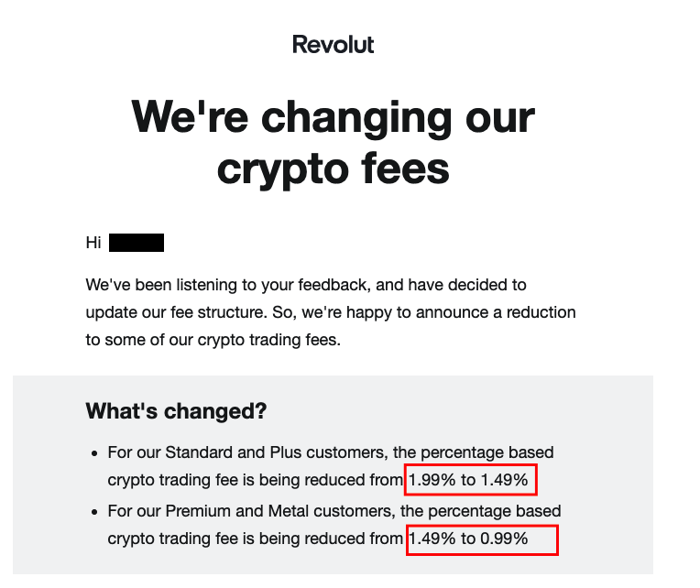The width and height of the screenshot is (700, 588).
Task: Click the "to some of our crypto trading fees" line
Action: click(213, 340)
